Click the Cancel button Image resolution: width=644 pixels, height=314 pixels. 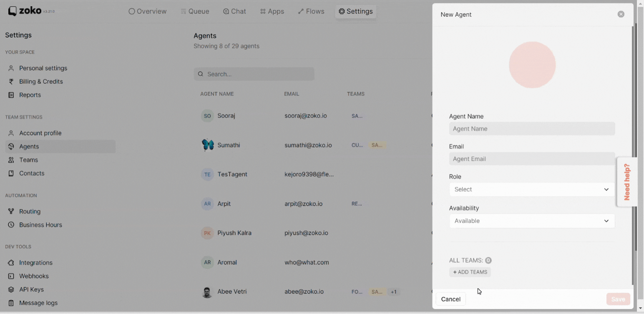[451, 299]
